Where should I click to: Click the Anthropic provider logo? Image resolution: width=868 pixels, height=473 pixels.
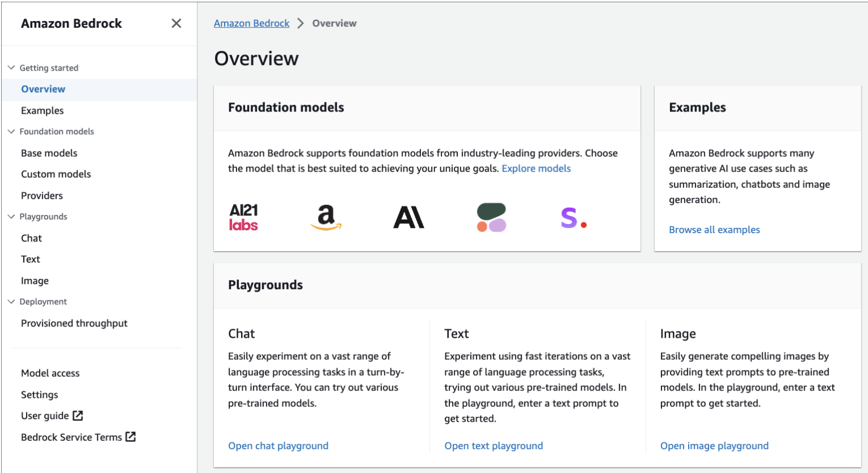(409, 217)
